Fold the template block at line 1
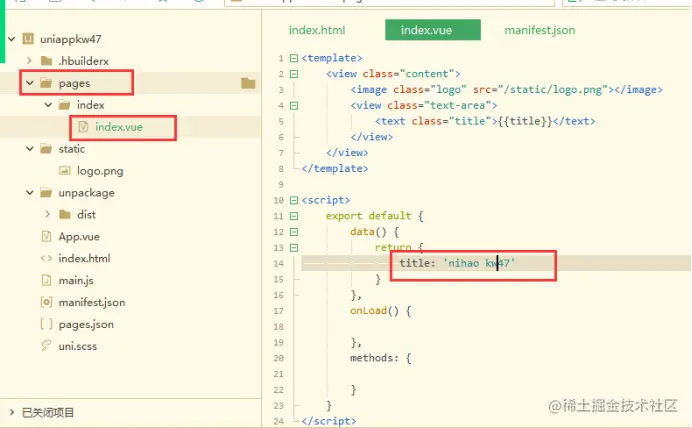692x428 pixels. 294,58
